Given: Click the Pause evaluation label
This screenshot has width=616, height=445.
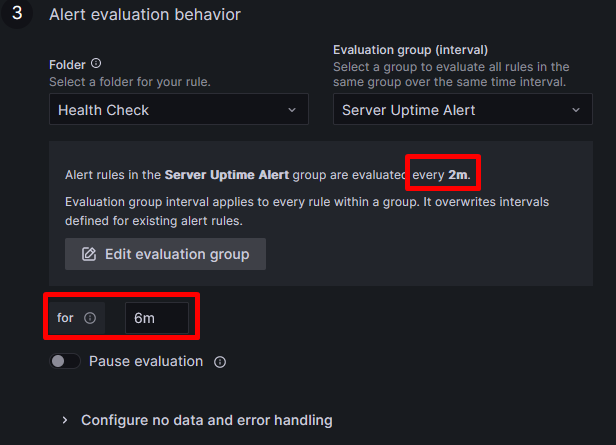Looking at the screenshot, I should (x=146, y=361).
